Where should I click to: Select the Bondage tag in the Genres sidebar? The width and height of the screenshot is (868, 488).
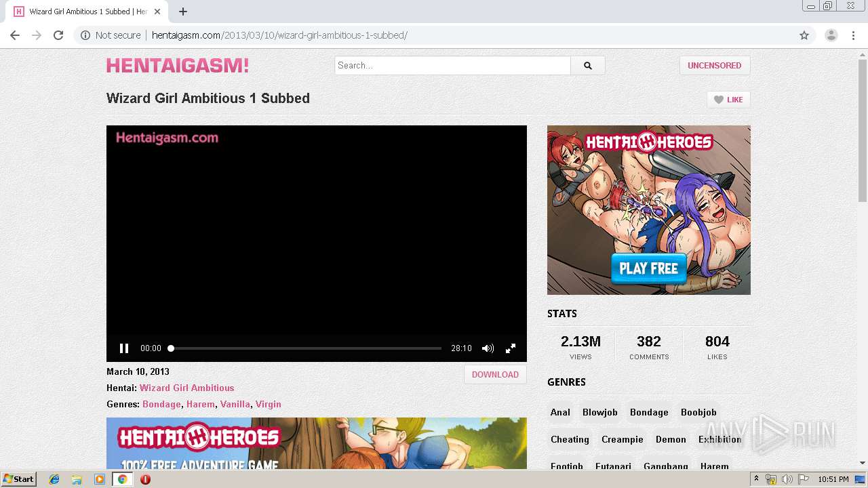click(649, 412)
